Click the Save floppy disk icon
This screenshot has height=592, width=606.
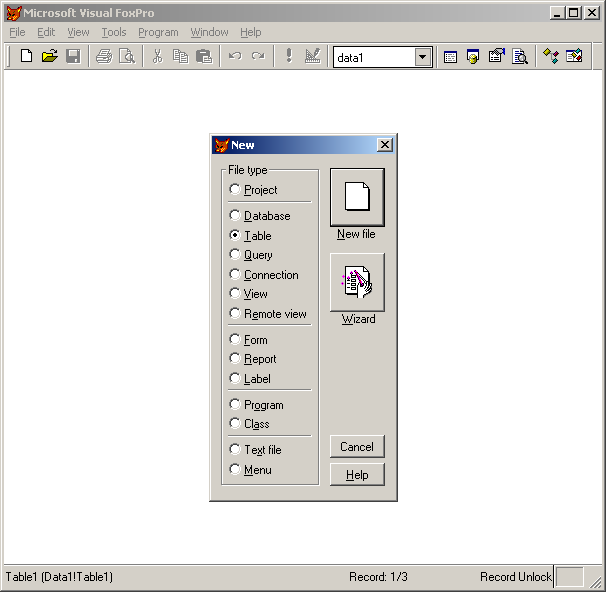[73, 56]
